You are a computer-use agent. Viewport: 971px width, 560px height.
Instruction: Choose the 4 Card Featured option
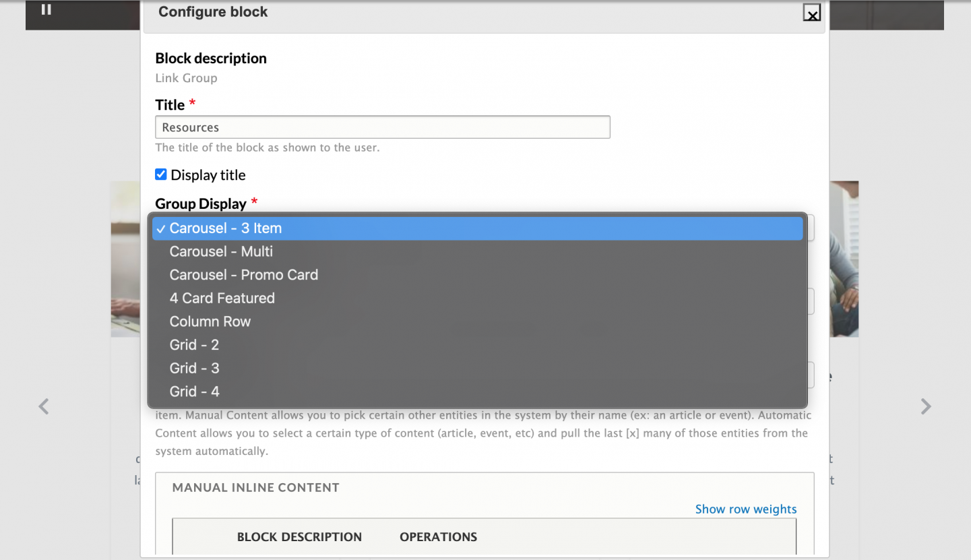pyautogui.click(x=222, y=298)
